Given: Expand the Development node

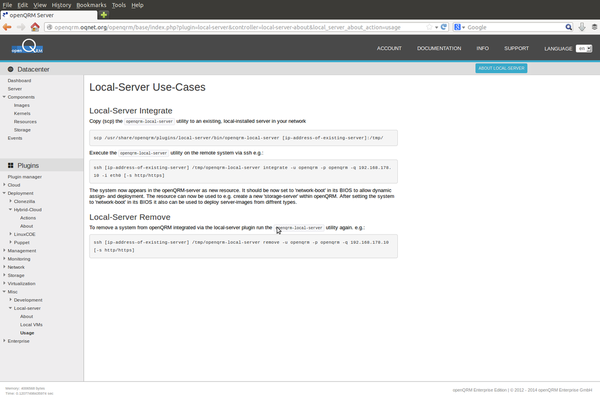Looking at the screenshot, I should (10, 300).
